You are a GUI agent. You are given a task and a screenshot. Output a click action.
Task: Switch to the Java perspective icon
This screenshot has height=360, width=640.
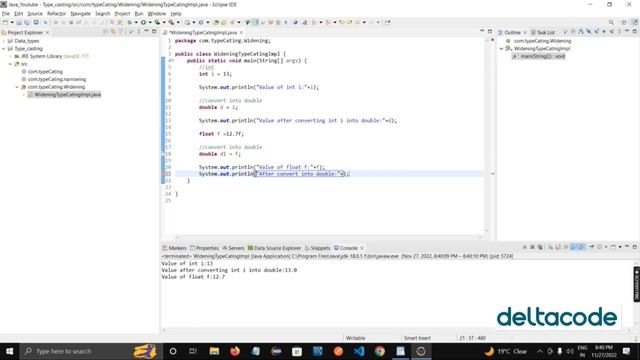pyautogui.click(x=635, y=22)
